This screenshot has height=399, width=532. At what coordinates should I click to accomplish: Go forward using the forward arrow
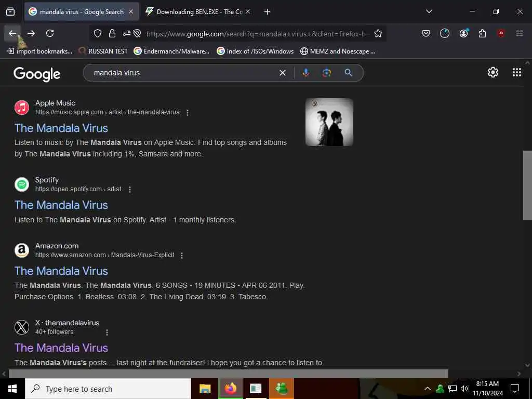tap(31, 33)
